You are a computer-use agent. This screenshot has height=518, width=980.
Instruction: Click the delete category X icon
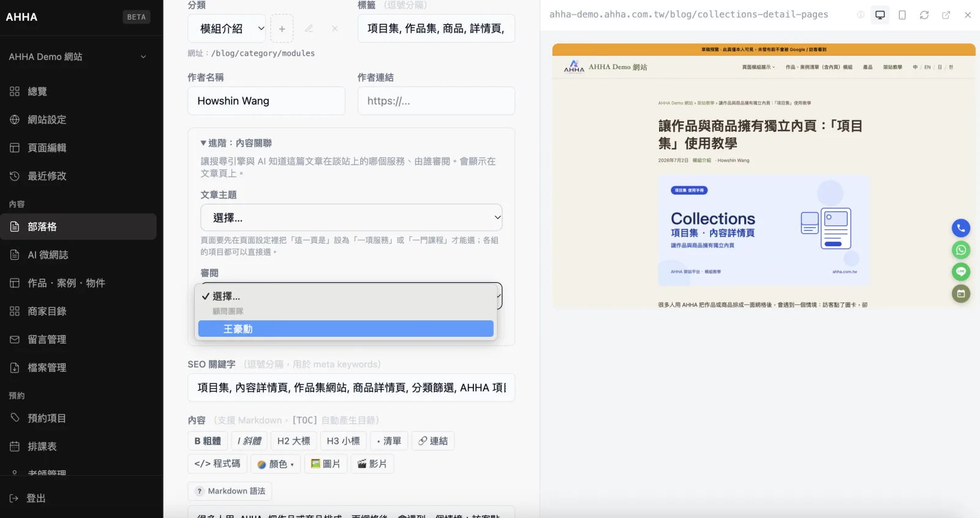334,29
